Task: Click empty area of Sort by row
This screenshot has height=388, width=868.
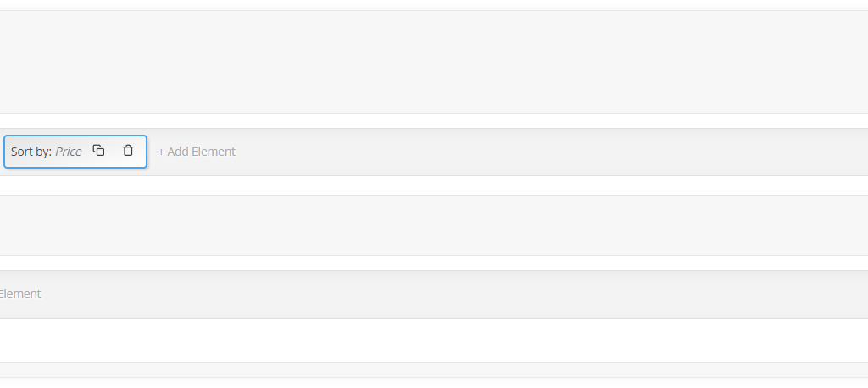Action: pyautogui.click(x=554, y=152)
